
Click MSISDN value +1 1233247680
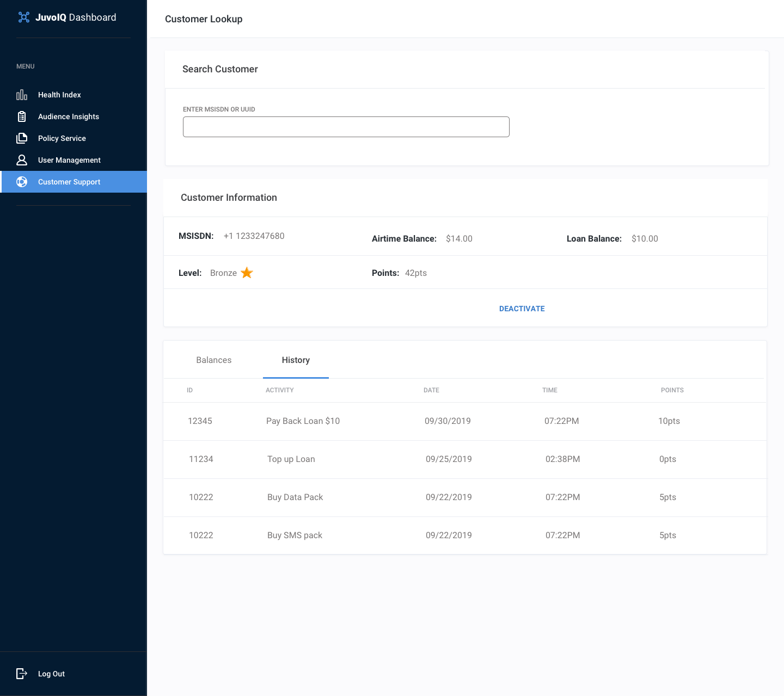[254, 236]
